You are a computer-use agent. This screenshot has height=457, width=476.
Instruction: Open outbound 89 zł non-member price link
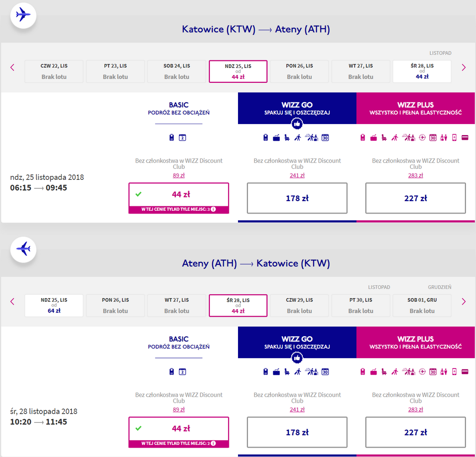click(178, 175)
